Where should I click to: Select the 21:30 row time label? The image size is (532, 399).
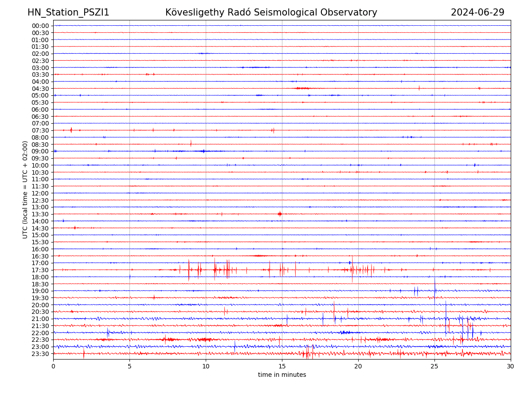point(40,326)
